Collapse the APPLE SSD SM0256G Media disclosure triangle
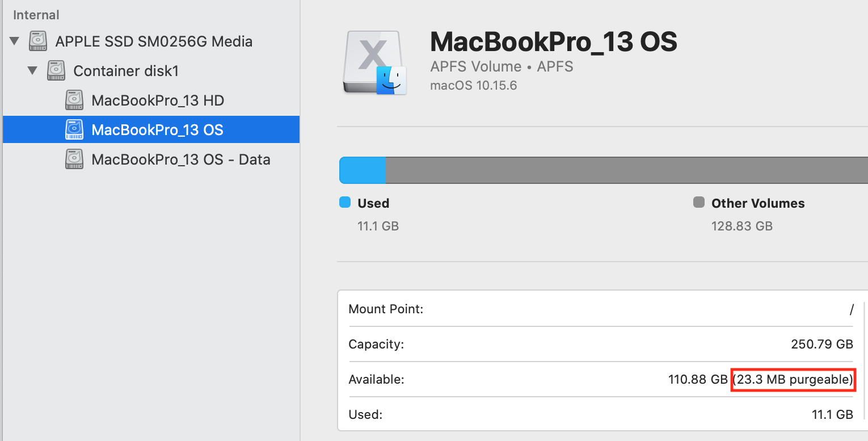Viewport: 868px width, 441px height. 14,41
